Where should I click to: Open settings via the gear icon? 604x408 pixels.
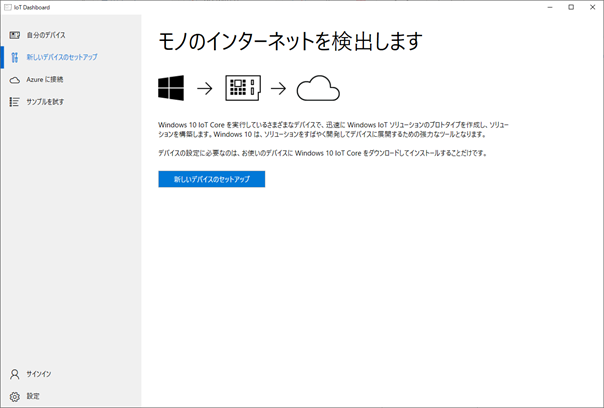click(x=14, y=396)
